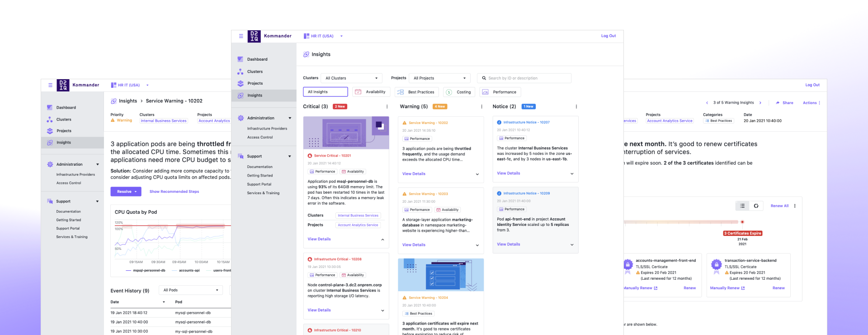The image size is (868, 335).
Task: Toggle Performance filter next to Costing
Action: 500,92
